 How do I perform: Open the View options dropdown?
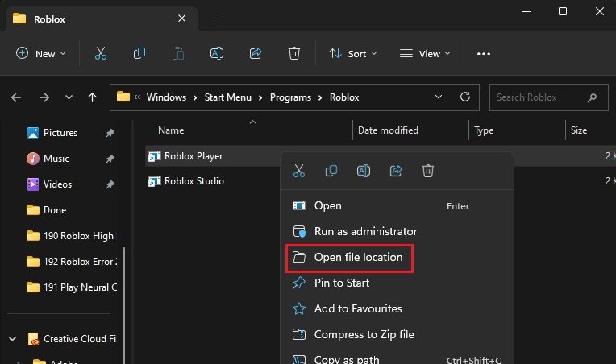[425, 53]
